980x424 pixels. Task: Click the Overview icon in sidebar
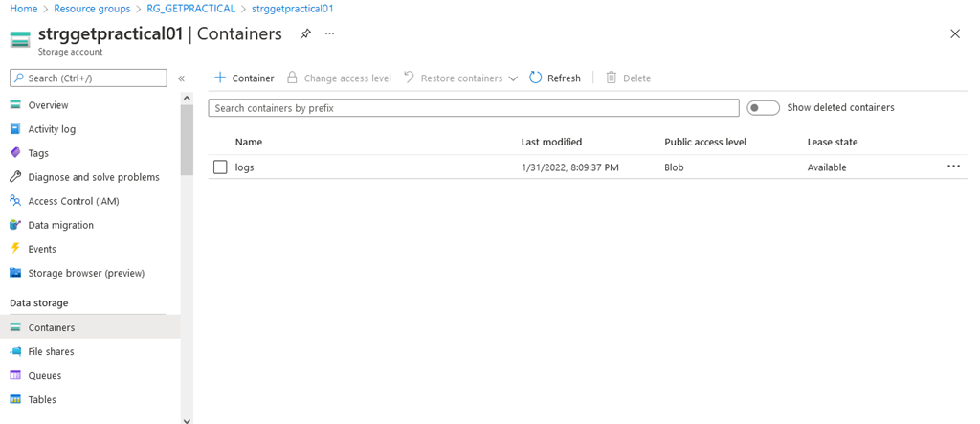click(x=15, y=105)
